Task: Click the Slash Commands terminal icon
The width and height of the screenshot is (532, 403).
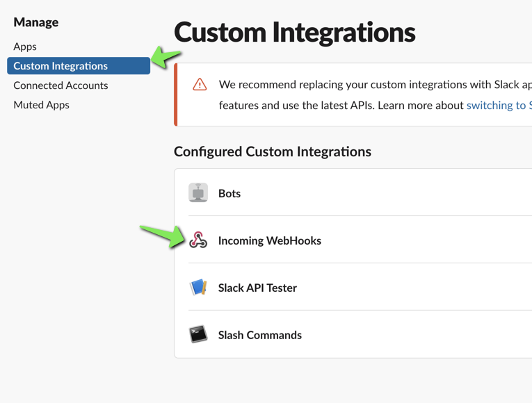Action: [198, 334]
